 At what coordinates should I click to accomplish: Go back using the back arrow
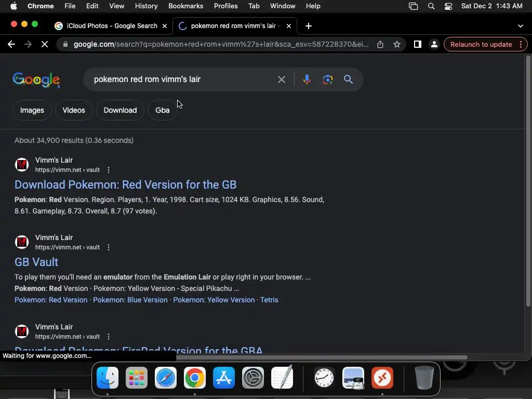[11, 45]
